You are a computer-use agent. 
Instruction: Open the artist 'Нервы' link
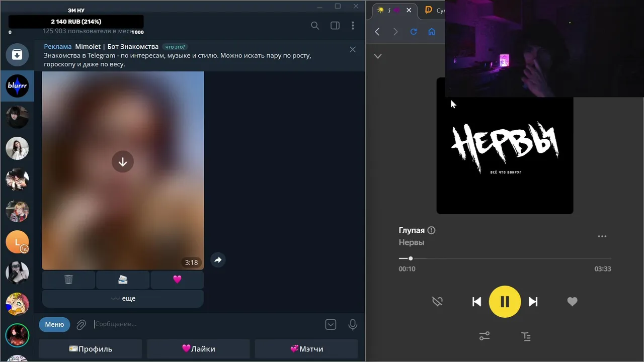click(x=412, y=242)
